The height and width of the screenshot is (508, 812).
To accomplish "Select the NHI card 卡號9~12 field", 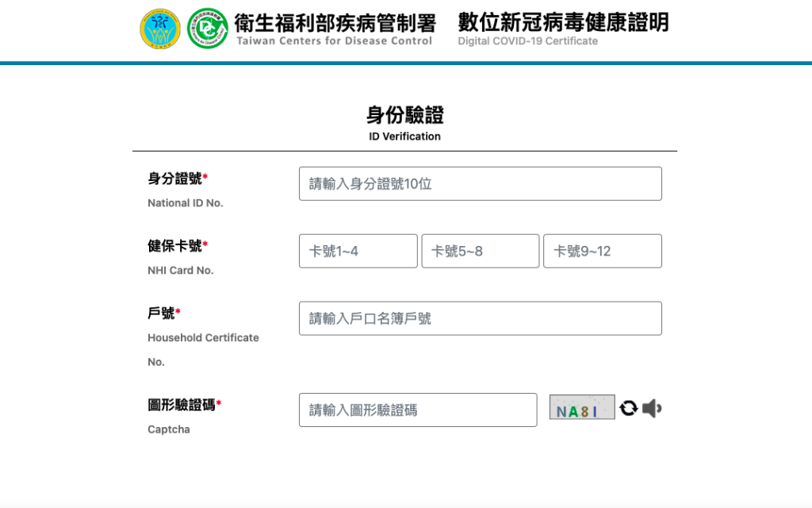I will pos(602,251).
